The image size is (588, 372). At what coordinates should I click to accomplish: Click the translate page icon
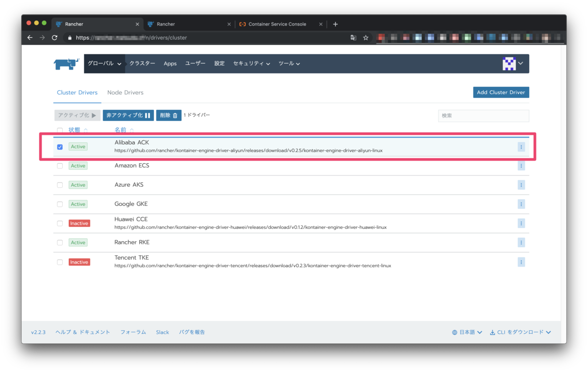coord(353,38)
